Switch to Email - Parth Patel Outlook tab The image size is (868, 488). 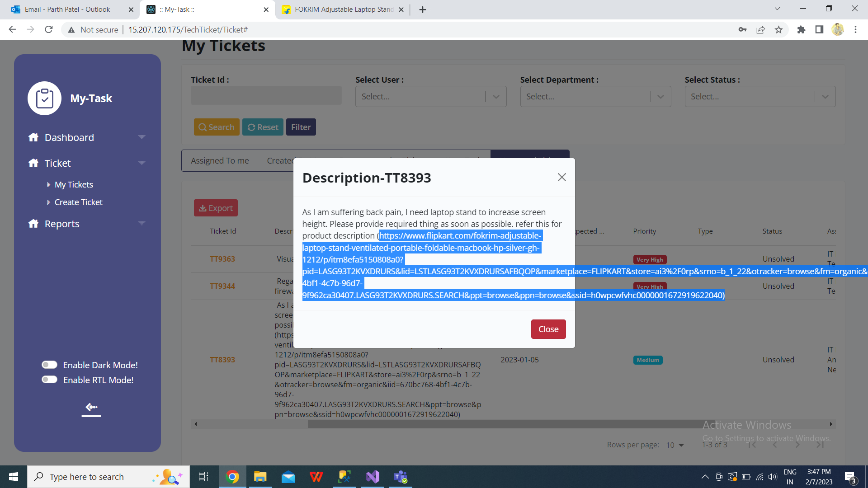pos(68,9)
